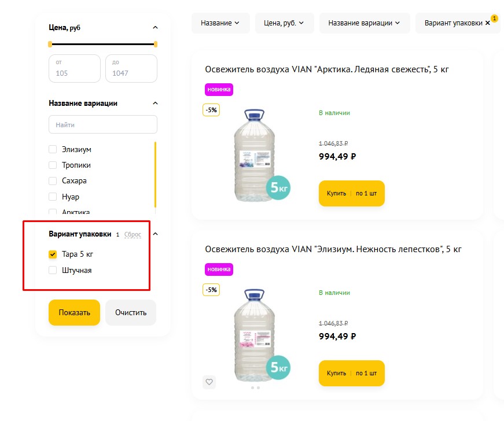Click the left price slider handle

tap(50, 44)
